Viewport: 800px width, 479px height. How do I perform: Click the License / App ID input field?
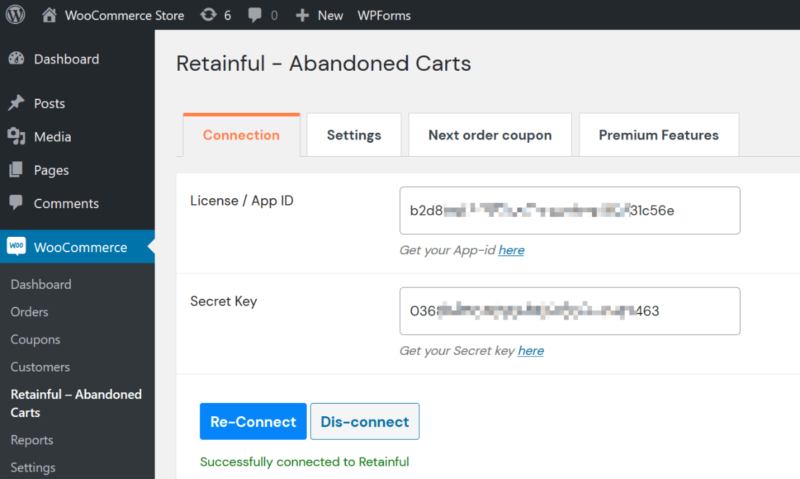(x=570, y=210)
